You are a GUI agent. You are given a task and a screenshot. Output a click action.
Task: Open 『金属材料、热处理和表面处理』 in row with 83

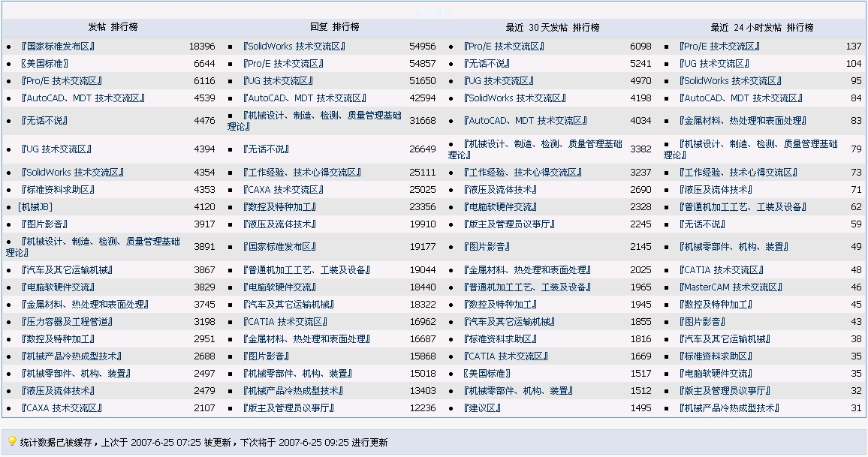pos(743,121)
